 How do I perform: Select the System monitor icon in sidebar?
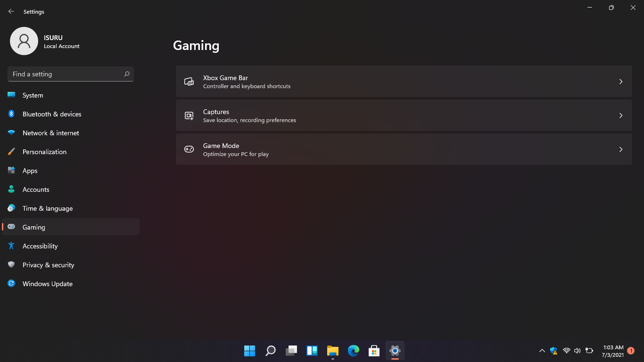[x=11, y=95]
